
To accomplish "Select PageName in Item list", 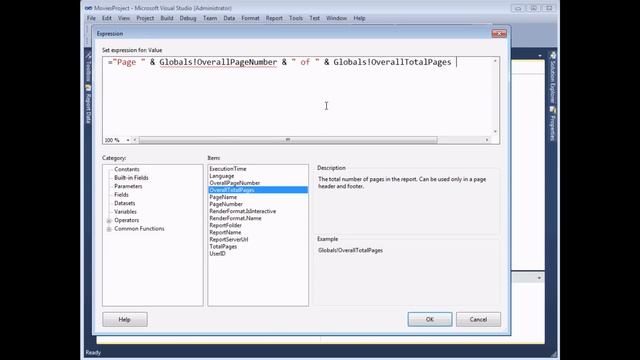I will pos(258,197).
